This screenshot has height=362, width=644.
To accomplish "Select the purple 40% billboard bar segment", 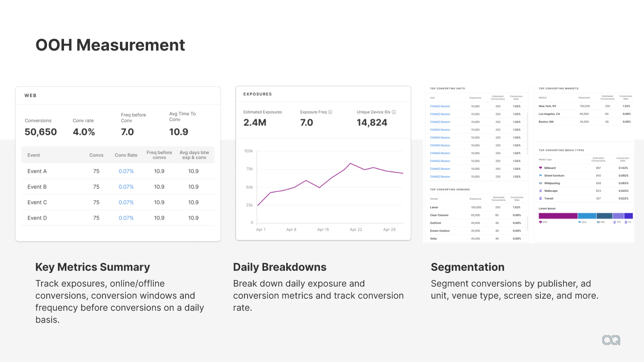I will [558, 216].
